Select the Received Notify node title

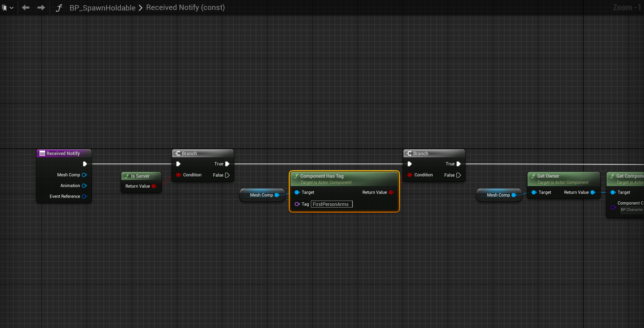click(x=63, y=153)
